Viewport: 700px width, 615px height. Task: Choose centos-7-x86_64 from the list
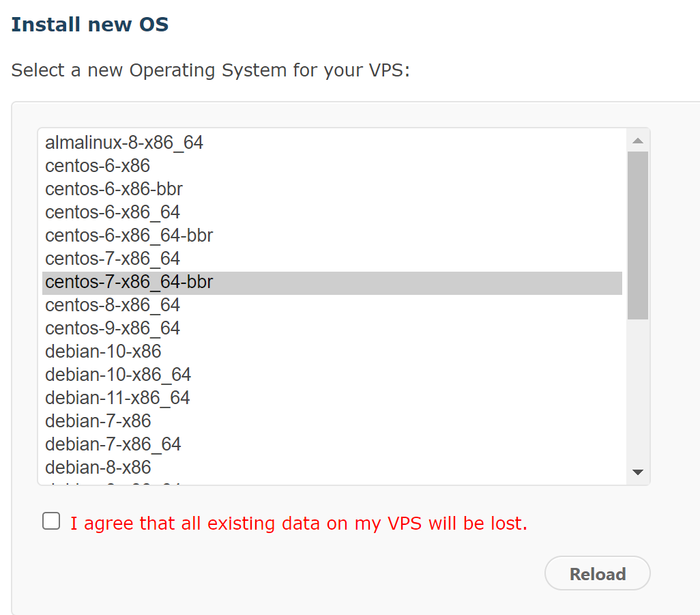click(x=113, y=259)
